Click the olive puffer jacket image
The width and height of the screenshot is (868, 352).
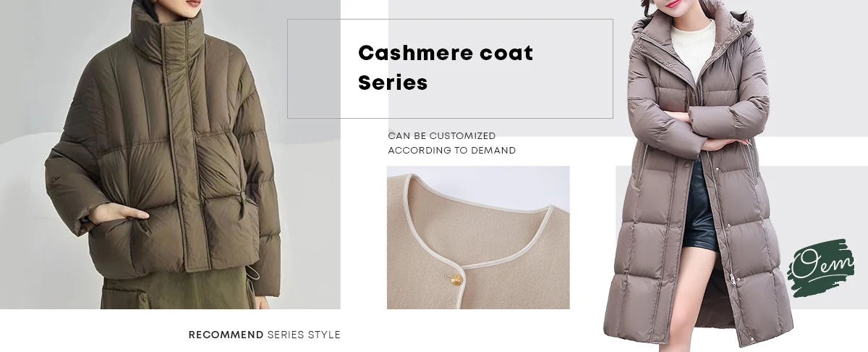coord(170,155)
